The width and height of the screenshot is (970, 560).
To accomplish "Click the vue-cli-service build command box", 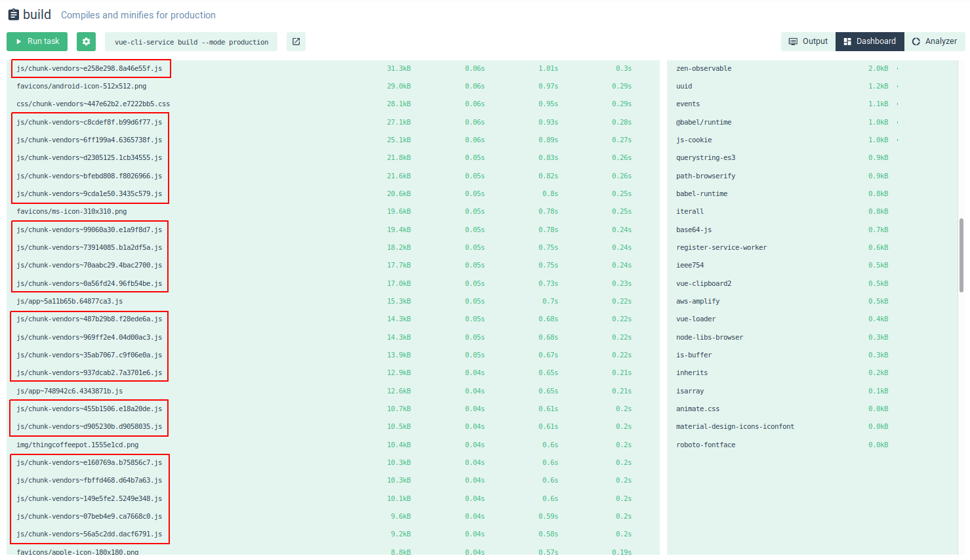I will [x=191, y=42].
